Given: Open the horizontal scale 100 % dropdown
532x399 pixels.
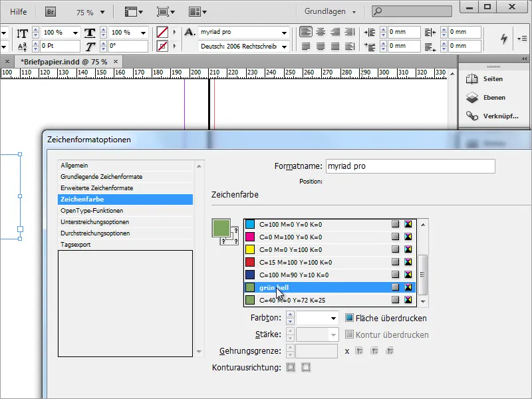Looking at the screenshot, I should point(143,33).
